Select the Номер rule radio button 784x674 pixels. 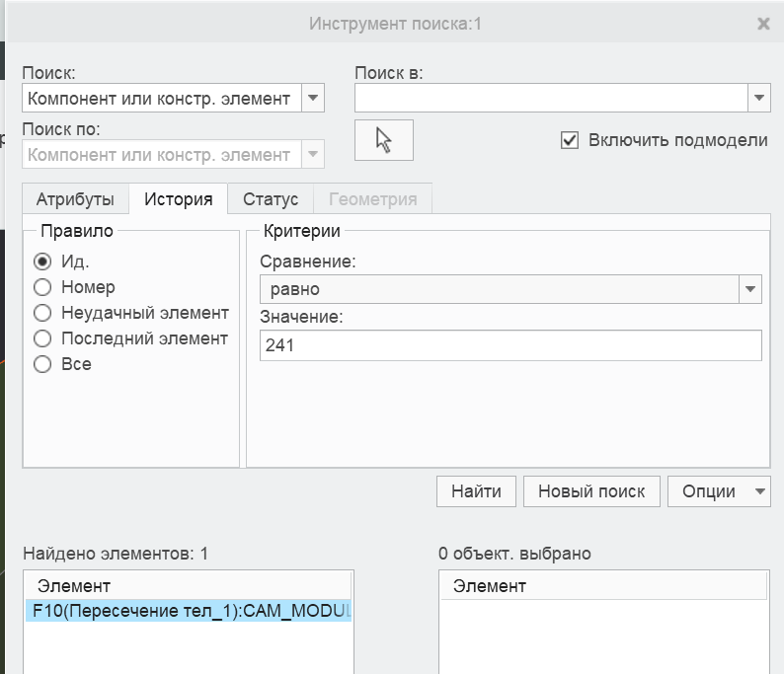42,287
